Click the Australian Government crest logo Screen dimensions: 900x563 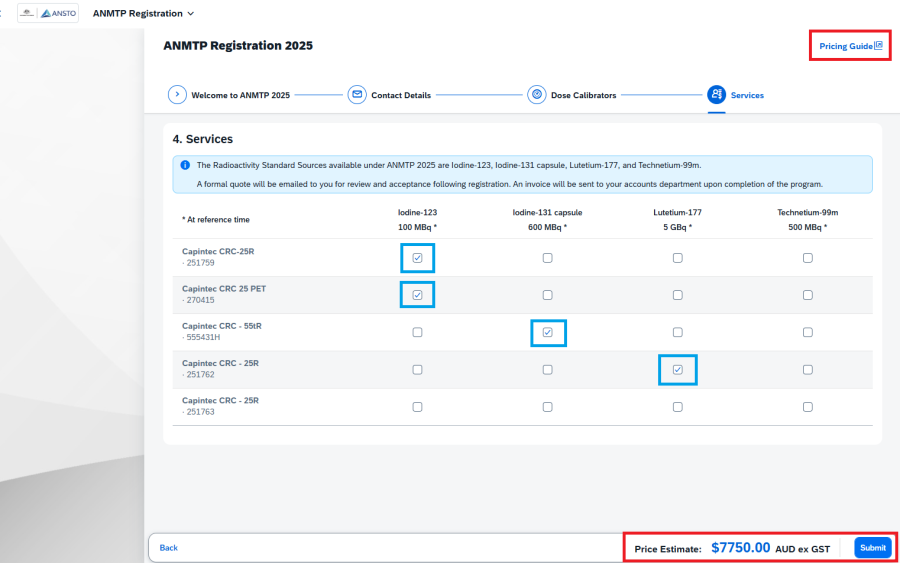(x=27, y=14)
